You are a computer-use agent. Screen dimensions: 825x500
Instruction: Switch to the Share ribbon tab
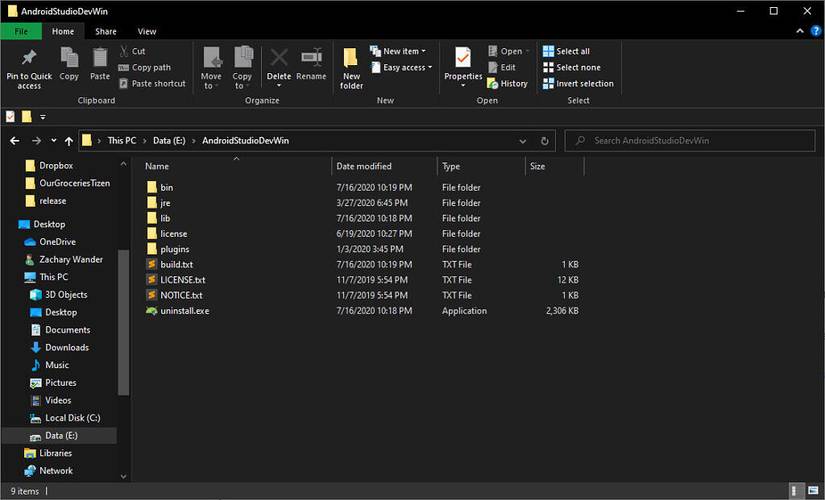pyautogui.click(x=106, y=32)
